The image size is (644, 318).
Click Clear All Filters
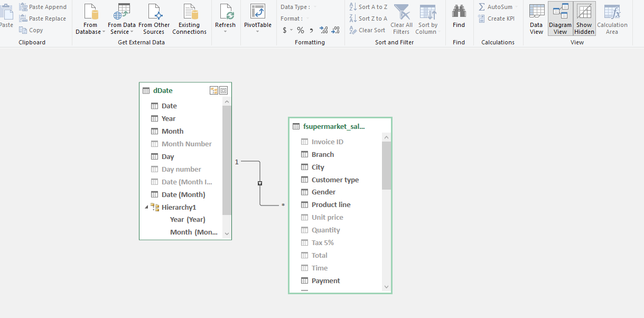click(x=402, y=19)
